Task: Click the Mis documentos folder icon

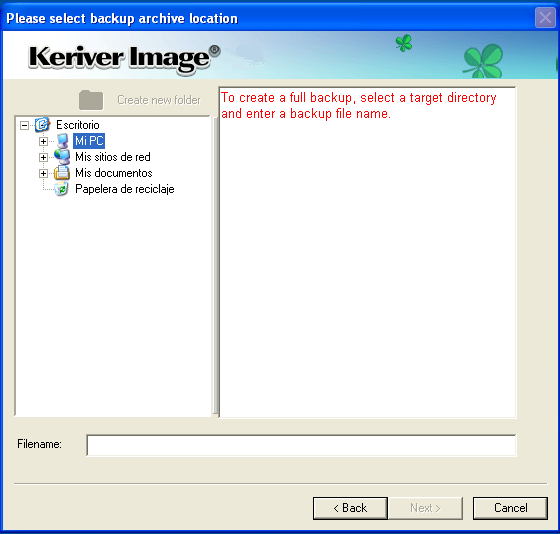Action: (x=62, y=173)
